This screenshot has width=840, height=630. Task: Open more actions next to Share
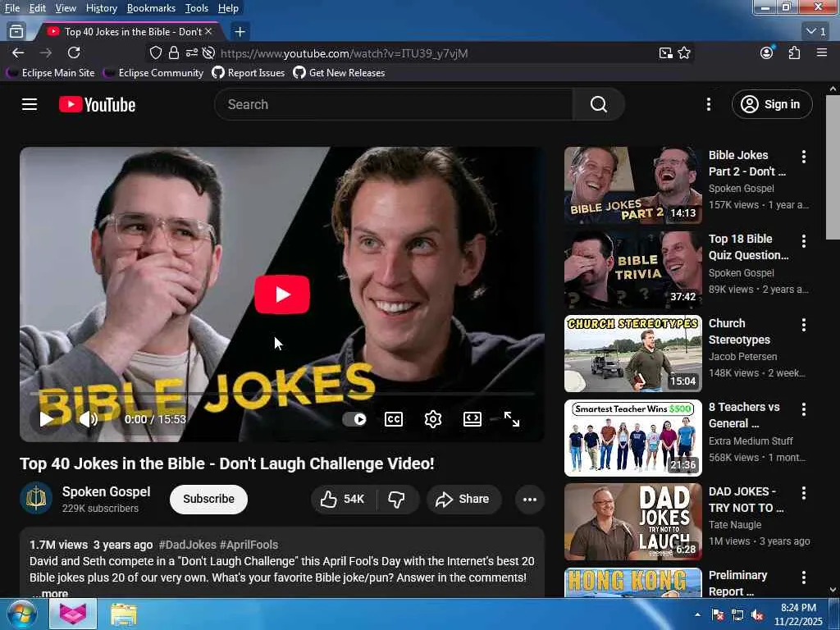529,500
